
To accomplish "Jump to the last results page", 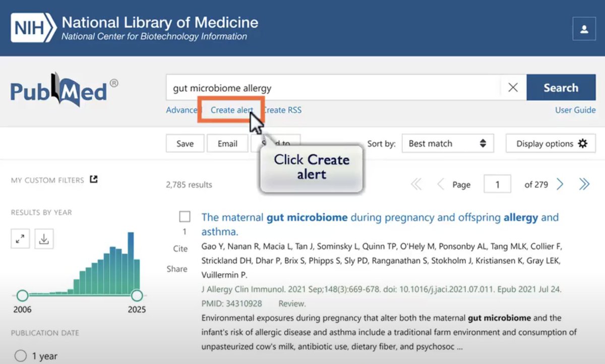I will point(584,185).
